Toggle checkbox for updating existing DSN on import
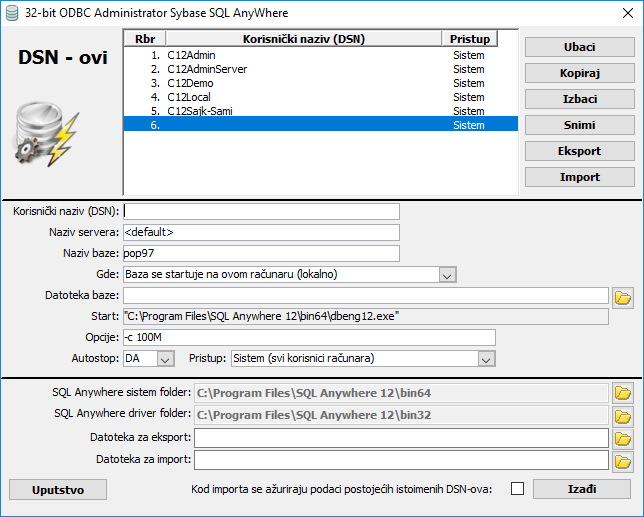The width and height of the screenshot is (644, 517). tap(517, 489)
